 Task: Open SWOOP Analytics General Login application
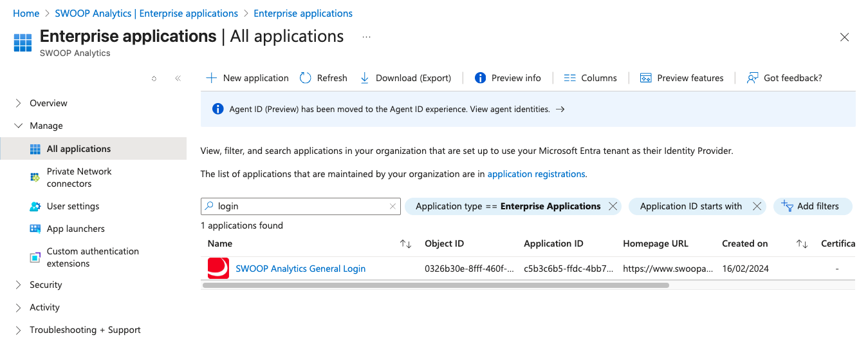[300, 269]
